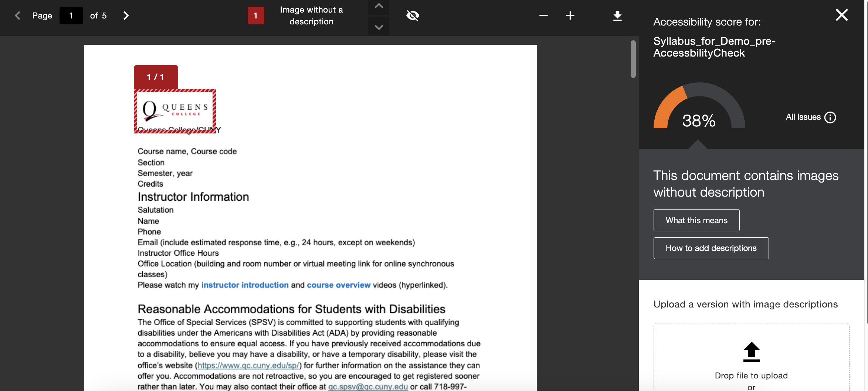Go to the previous page arrow
Image resolution: width=868 pixels, height=391 pixels.
click(x=17, y=16)
